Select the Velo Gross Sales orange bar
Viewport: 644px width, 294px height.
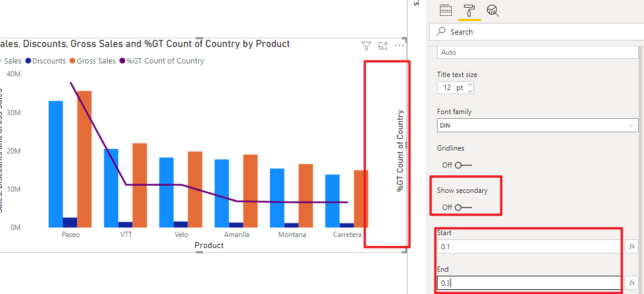[195, 189]
